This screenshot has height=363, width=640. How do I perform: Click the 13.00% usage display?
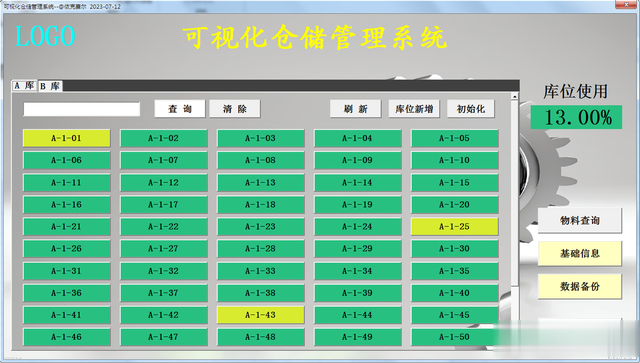pyautogui.click(x=576, y=118)
